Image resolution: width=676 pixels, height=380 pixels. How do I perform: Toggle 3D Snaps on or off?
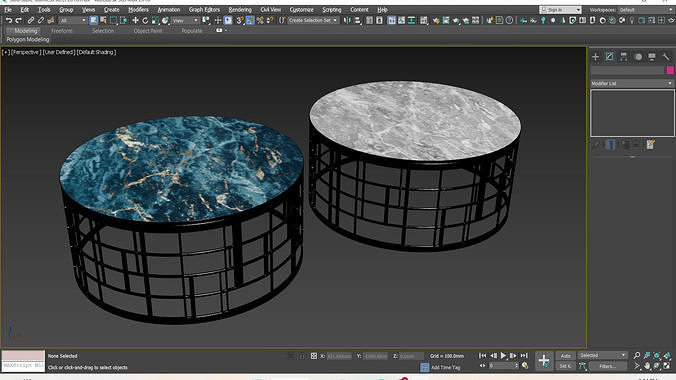pyautogui.click(x=240, y=20)
